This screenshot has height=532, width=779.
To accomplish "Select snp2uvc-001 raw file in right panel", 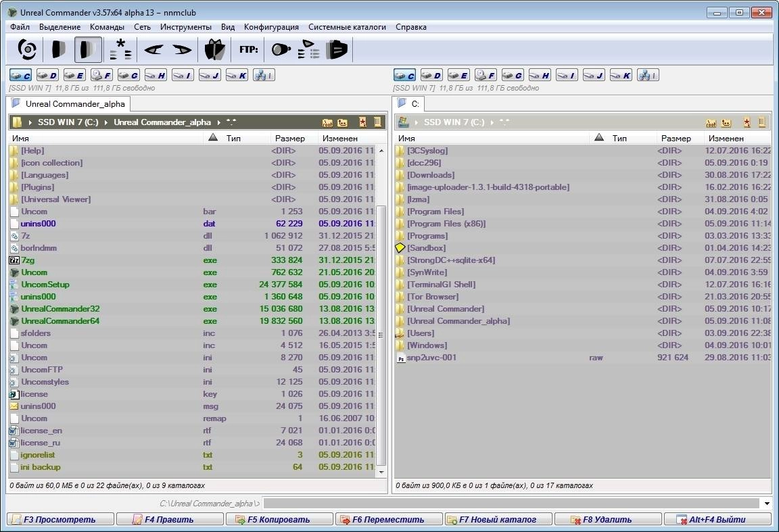I will 583,358.
